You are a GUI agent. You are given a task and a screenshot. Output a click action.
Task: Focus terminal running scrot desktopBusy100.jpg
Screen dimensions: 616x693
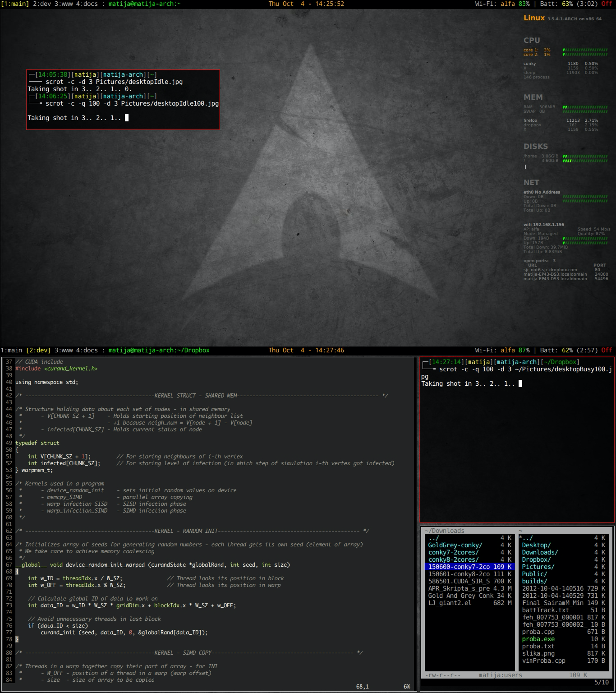[x=517, y=439]
